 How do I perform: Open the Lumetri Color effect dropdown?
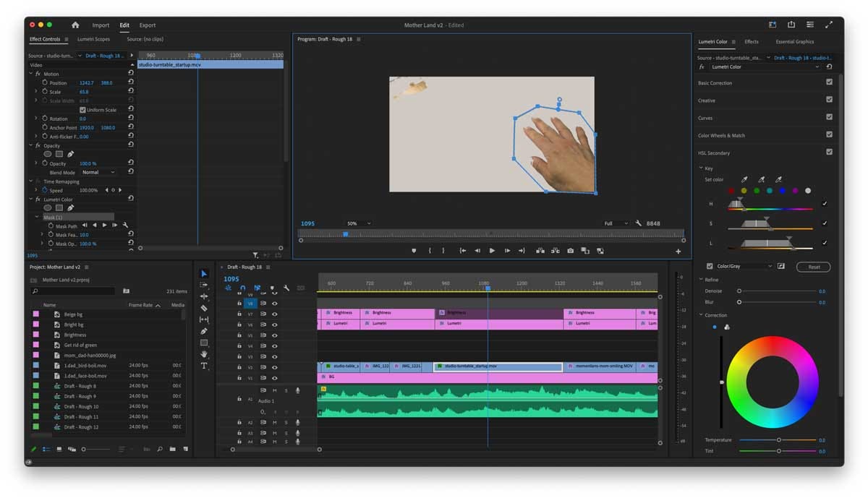click(x=765, y=66)
